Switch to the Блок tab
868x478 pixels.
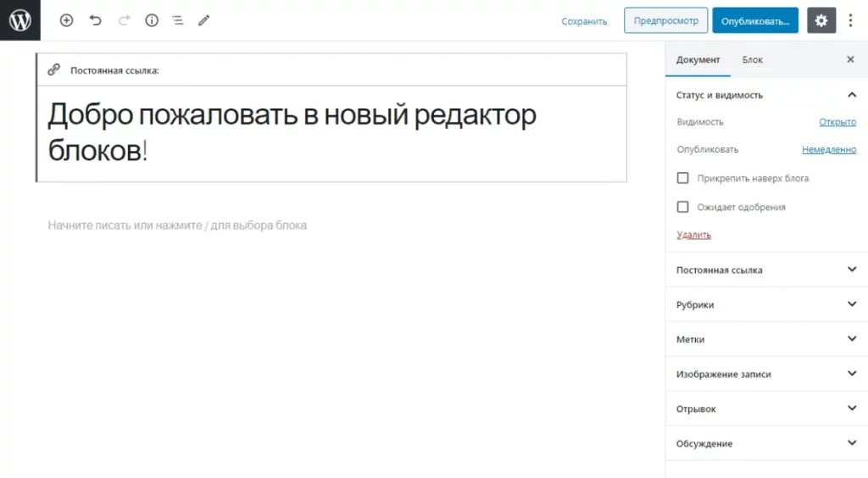(753, 59)
